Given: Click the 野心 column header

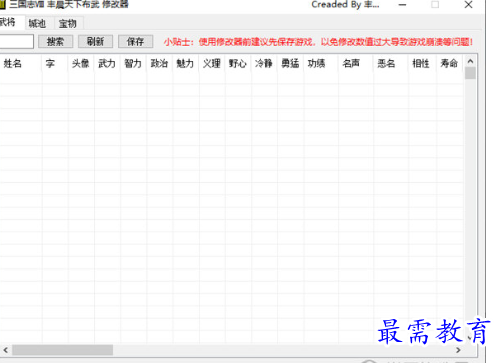Looking at the screenshot, I should pos(238,63).
